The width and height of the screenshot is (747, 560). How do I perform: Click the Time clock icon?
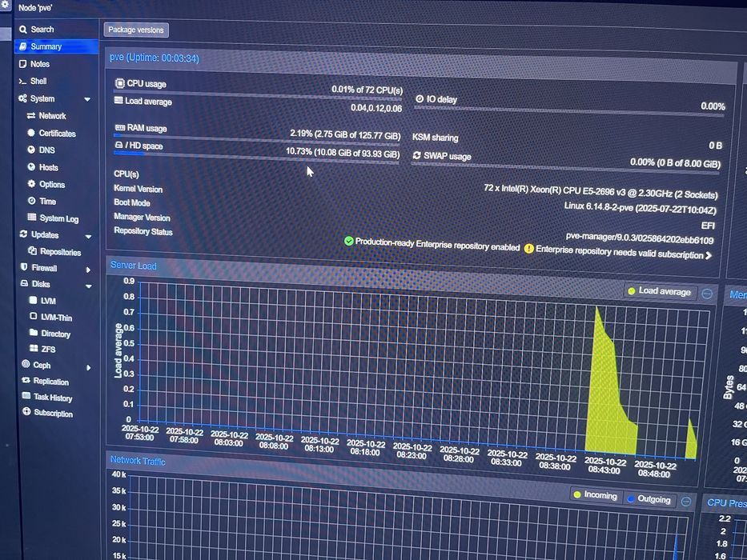click(31, 201)
